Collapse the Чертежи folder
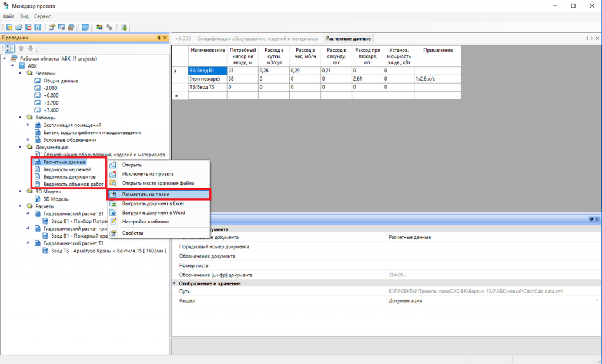Viewport: 602px width, 364px height. (x=20, y=73)
